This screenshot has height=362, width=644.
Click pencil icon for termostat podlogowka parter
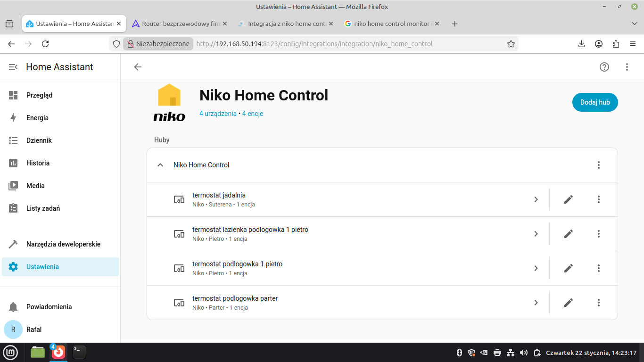coord(568,303)
